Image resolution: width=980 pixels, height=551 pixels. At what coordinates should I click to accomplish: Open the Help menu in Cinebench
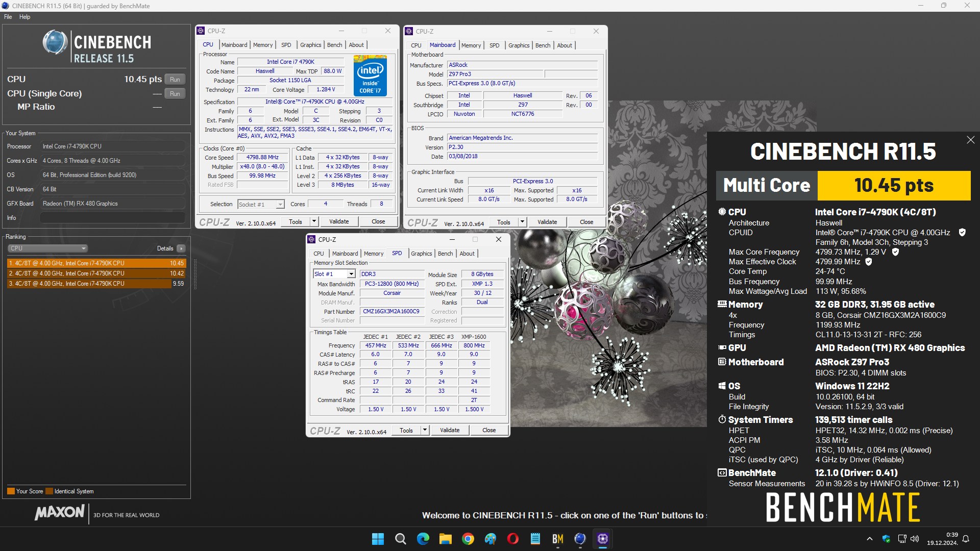pyautogui.click(x=24, y=17)
